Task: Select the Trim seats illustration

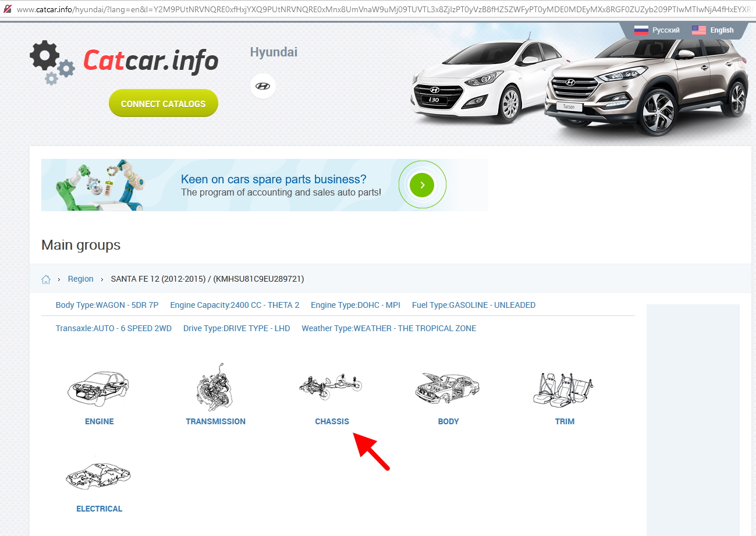Action: 564,388
